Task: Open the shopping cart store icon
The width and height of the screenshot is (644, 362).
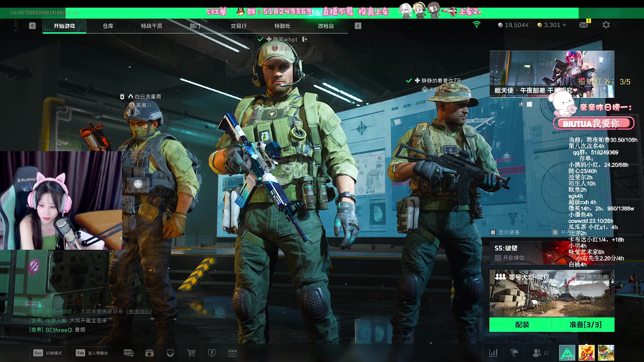Action: (x=191, y=353)
